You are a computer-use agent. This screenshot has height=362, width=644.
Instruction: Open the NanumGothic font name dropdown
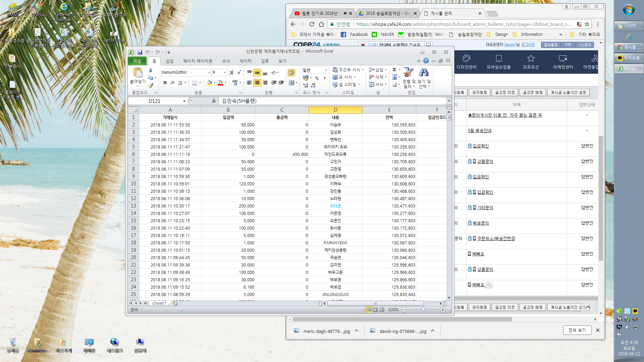[209, 72]
